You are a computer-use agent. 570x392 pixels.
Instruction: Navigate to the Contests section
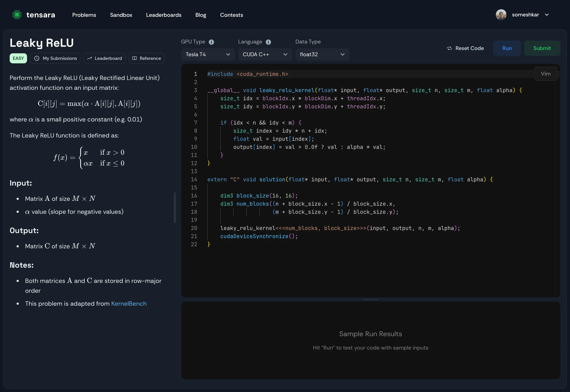[x=231, y=15]
